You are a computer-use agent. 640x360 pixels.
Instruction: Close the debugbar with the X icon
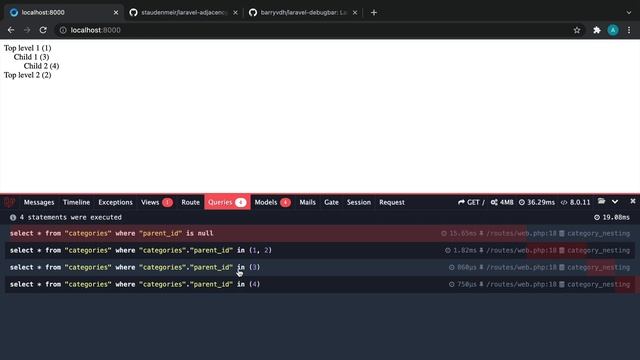click(x=633, y=201)
